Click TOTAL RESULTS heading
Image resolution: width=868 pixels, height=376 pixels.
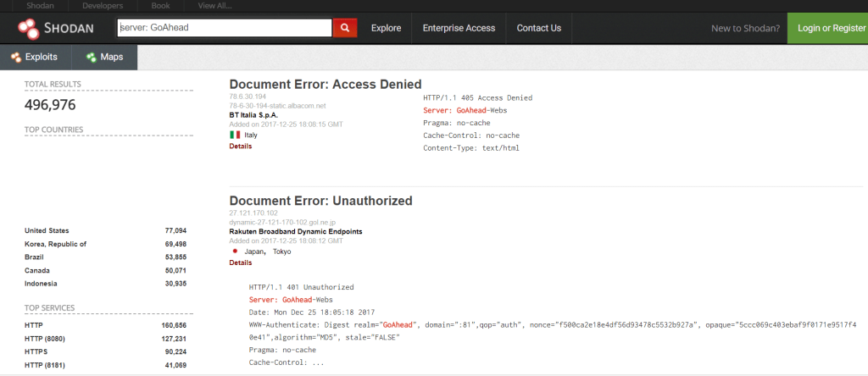click(53, 84)
